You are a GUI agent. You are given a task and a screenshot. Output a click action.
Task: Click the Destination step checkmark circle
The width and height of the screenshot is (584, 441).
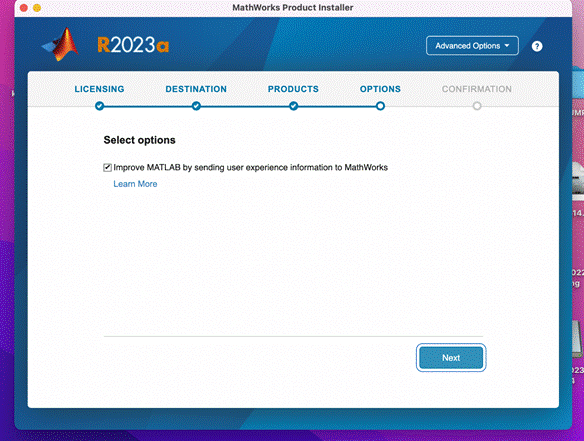196,106
